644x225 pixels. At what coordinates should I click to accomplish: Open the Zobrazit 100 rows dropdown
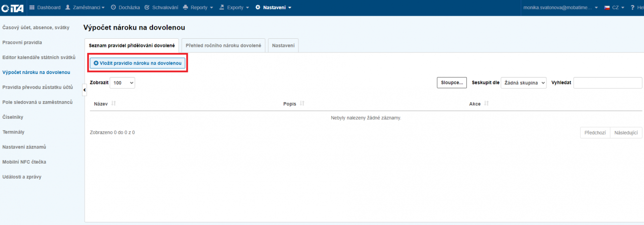point(122,83)
